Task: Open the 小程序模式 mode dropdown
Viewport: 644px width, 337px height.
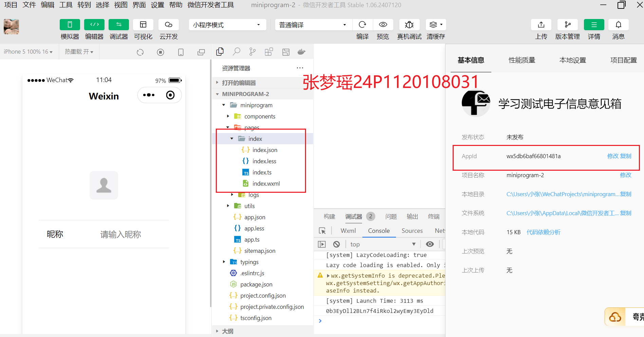Action: click(x=227, y=25)
